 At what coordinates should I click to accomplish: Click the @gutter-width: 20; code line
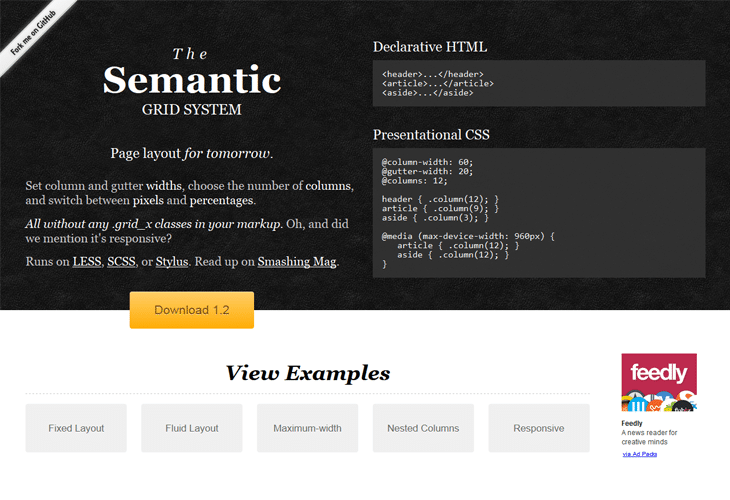tap(427, 171)
